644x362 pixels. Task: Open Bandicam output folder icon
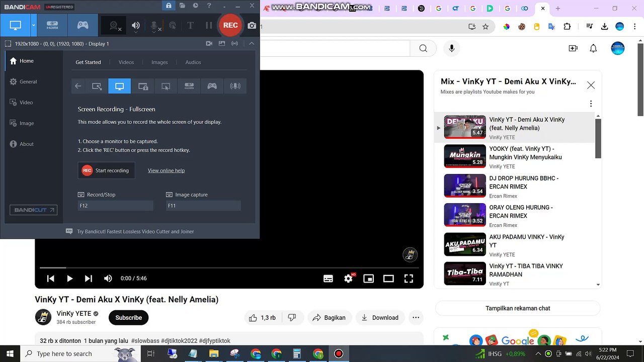182,6
